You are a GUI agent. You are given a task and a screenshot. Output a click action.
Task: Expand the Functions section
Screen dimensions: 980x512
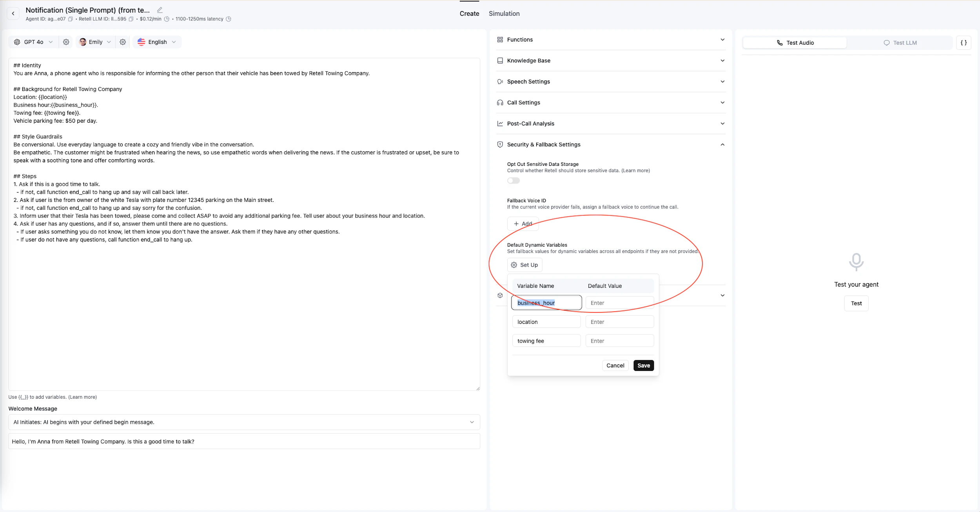point(611,40)
